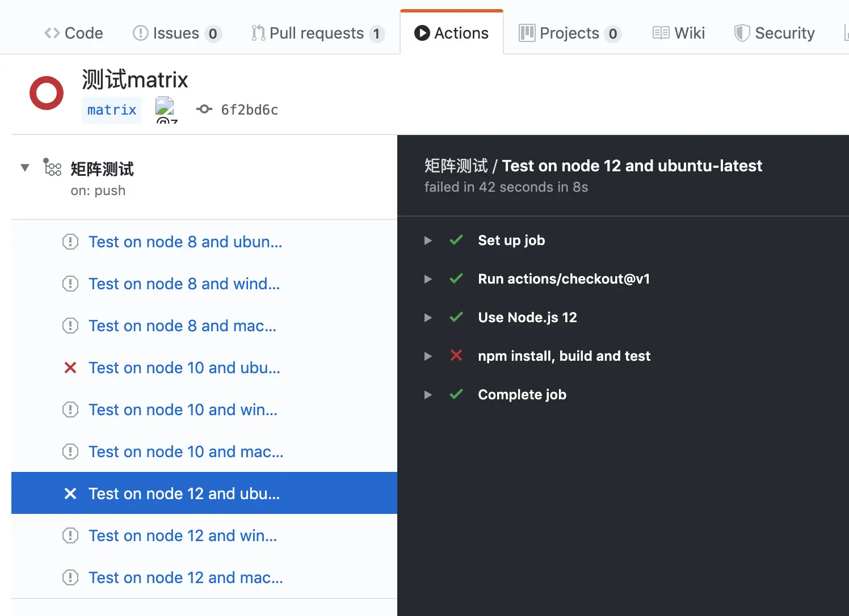849x616 pixels.
Task: Click the 'on: push' trigger text
Action: tap(98, 191)
